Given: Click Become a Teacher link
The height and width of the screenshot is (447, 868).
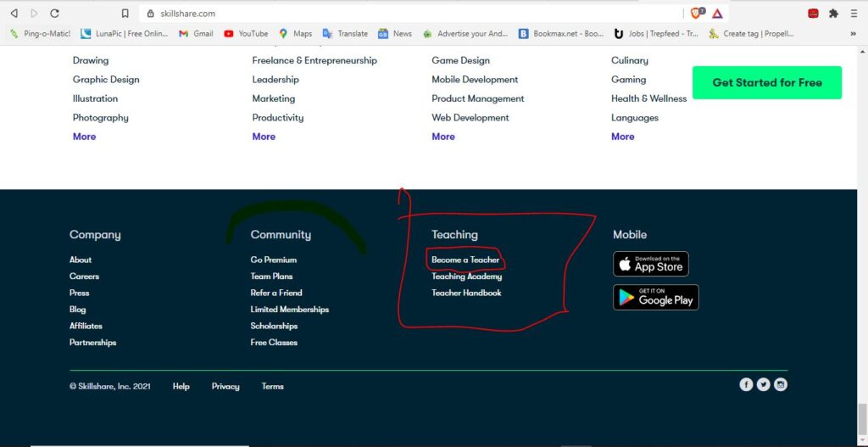Looking at the screenshot, I should point(465,260).
